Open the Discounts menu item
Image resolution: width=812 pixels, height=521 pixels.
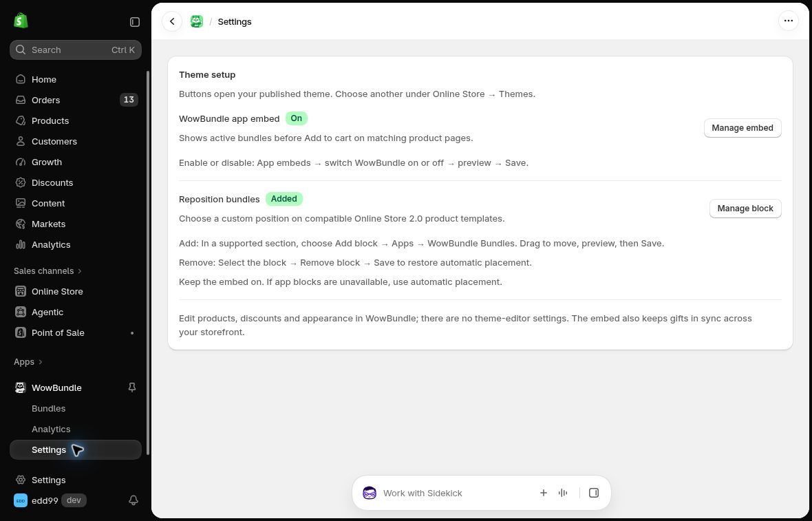click(x=75, y=183)
